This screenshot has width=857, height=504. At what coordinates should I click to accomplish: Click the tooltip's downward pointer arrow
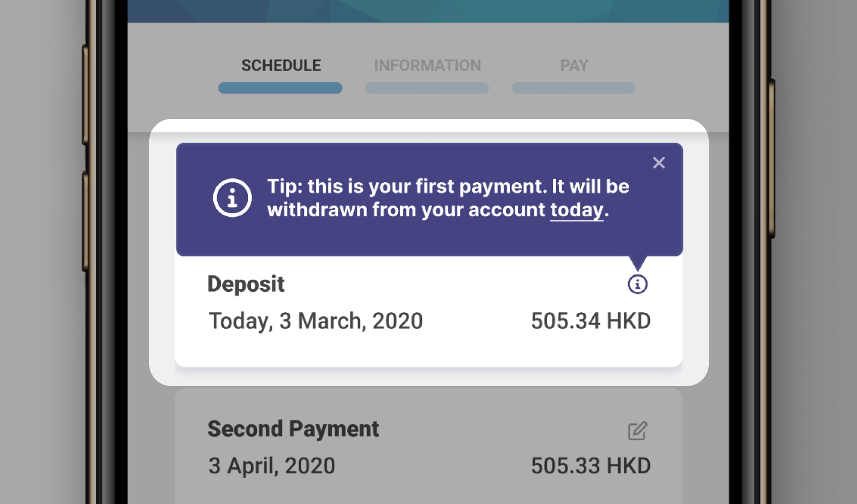point(638,263)
